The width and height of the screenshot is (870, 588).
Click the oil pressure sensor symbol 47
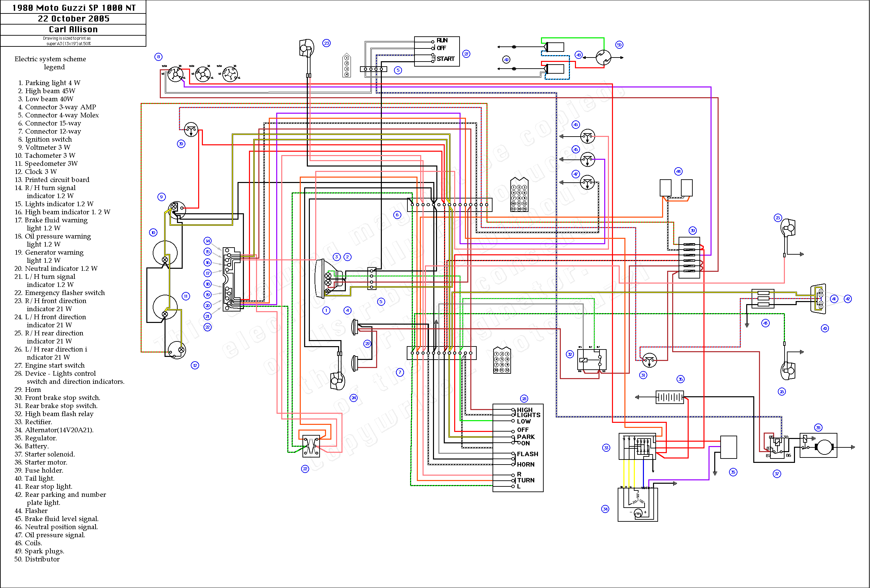pyautogui.click(x=587, y=183)
